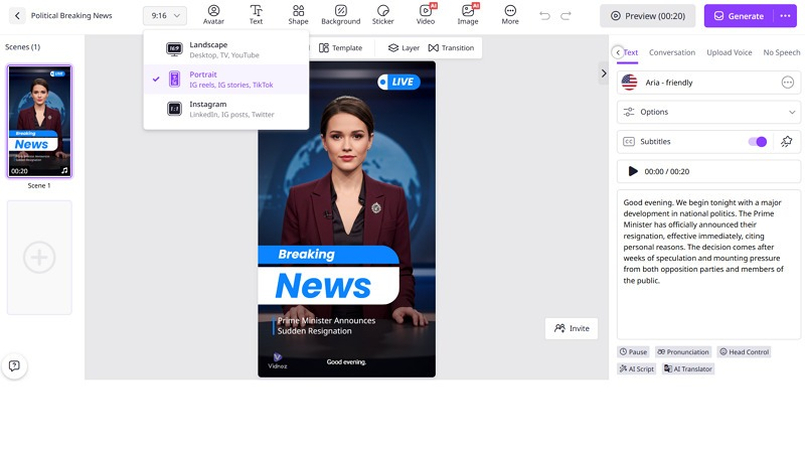805x450 pixels.
Task: Add a new scene with plus button
Action: 39,257
